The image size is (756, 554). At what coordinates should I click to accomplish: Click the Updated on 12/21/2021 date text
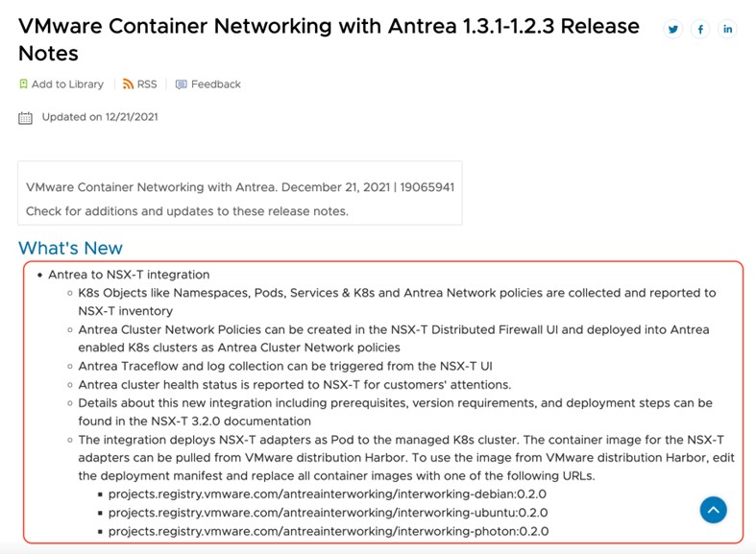(x=100, y=117)
